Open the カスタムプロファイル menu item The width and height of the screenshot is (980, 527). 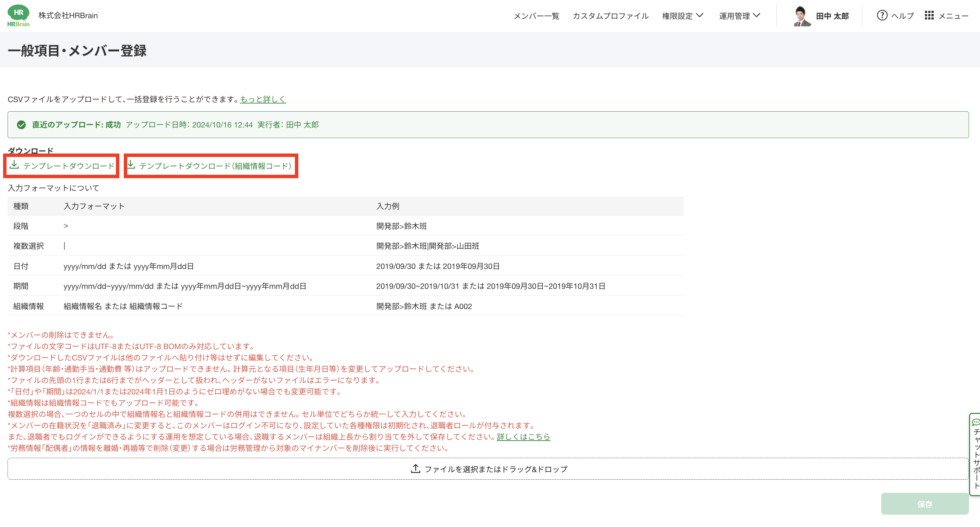pos(610,16)
